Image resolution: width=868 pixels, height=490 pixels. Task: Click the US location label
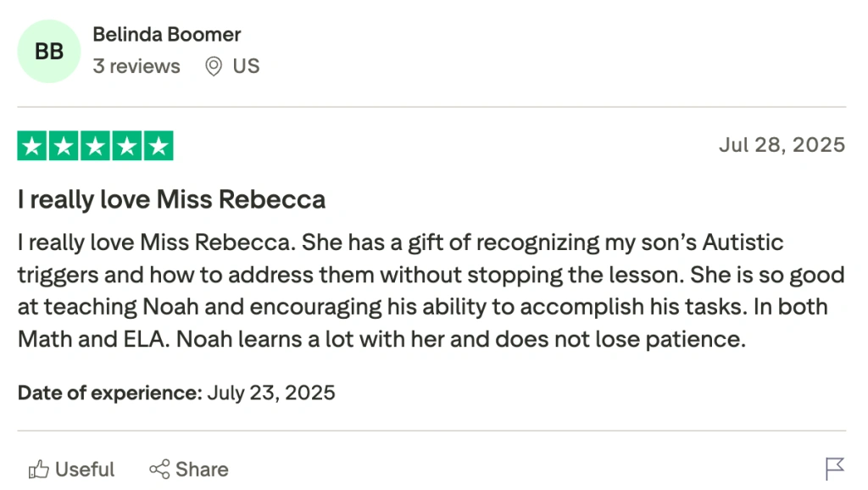[248, 65]
